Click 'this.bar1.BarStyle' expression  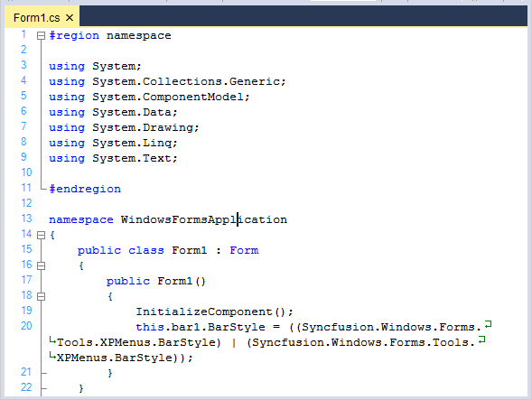[201, 327]
